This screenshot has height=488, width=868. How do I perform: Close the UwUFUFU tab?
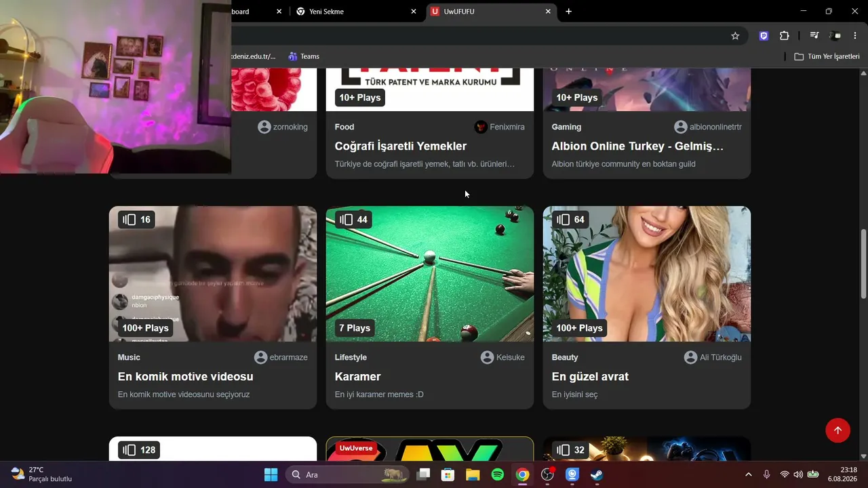(x=548, y=12)
